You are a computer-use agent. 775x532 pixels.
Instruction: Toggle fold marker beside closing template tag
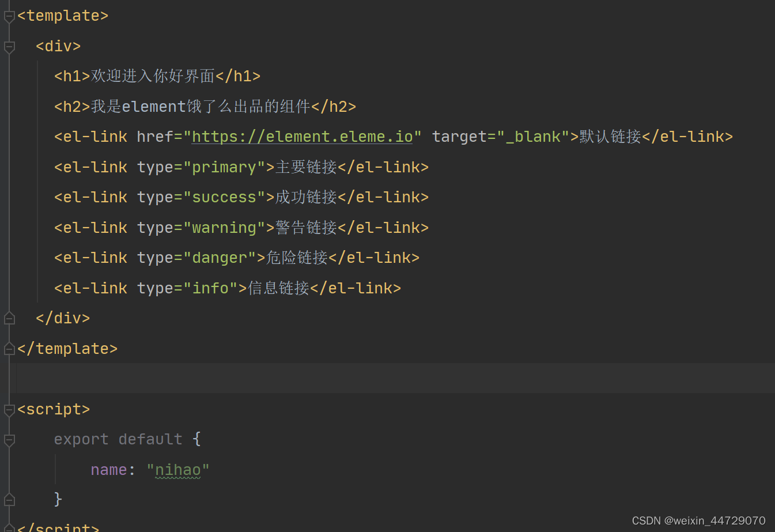9,348
